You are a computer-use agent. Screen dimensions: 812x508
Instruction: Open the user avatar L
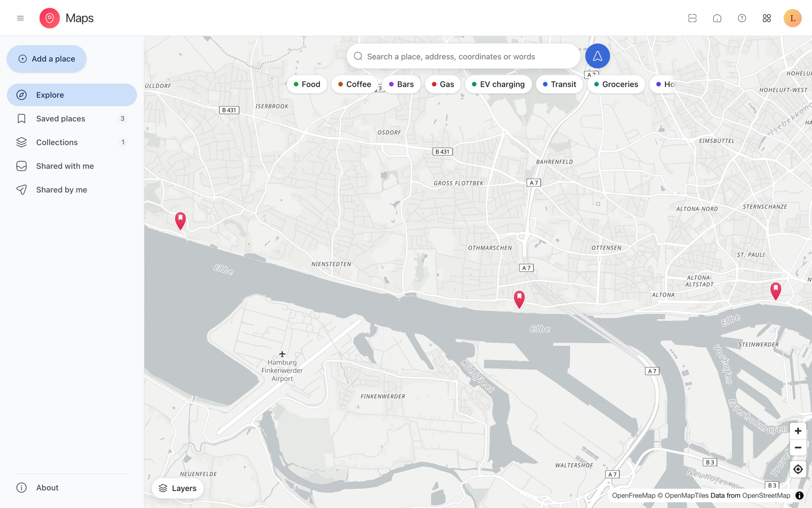coord(793,18)
